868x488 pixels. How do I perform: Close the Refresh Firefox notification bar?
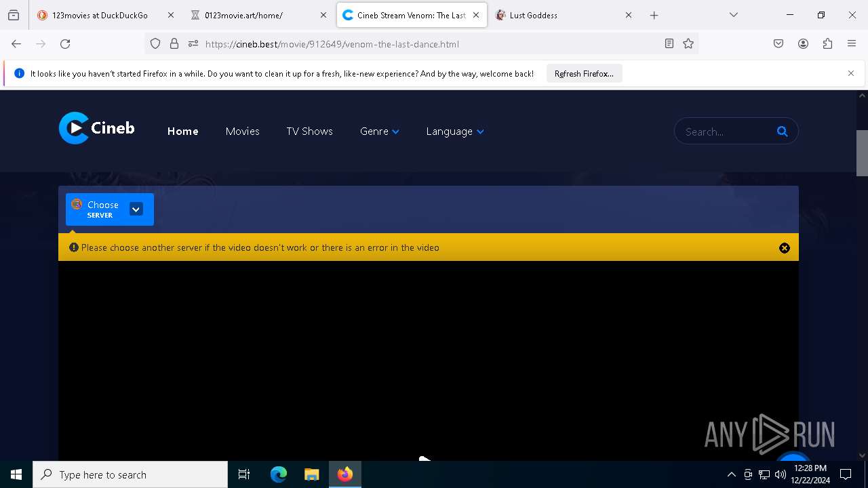851,73
